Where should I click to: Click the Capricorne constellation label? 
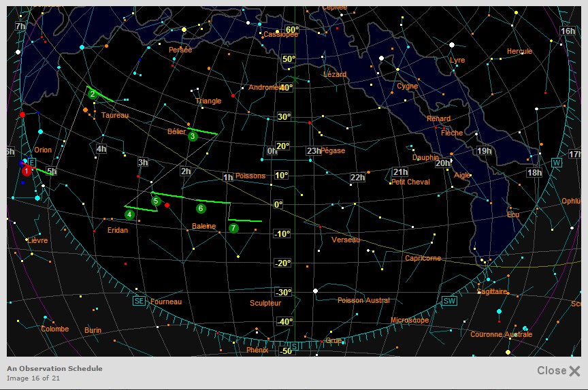click(423, 259)
